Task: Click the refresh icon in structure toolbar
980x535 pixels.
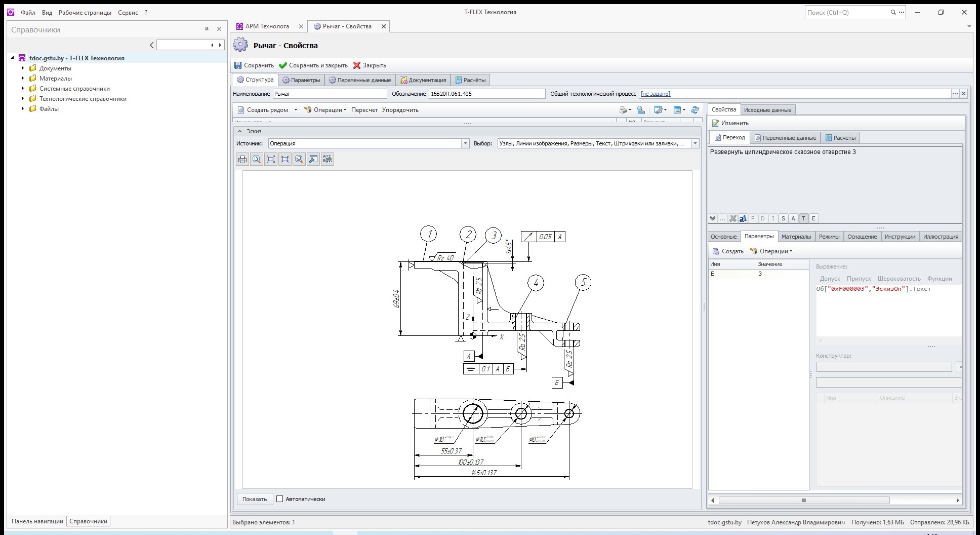Action: (x=695, y=110)
